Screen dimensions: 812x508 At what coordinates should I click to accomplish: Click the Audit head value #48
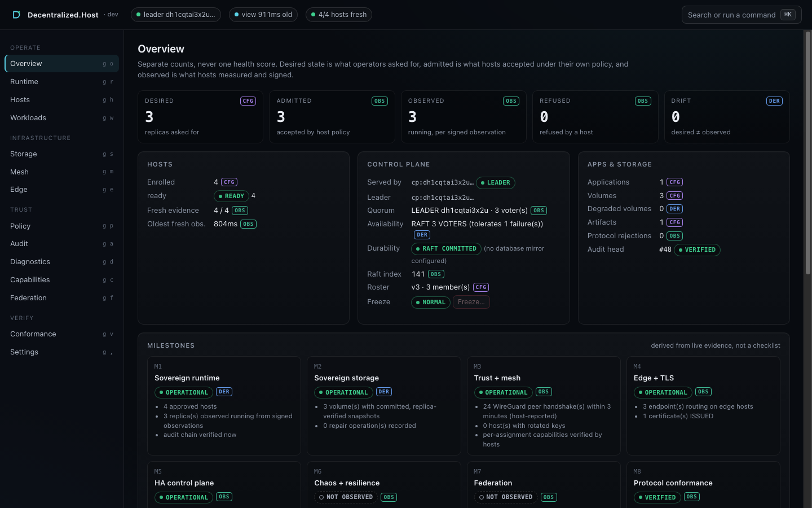665,249
